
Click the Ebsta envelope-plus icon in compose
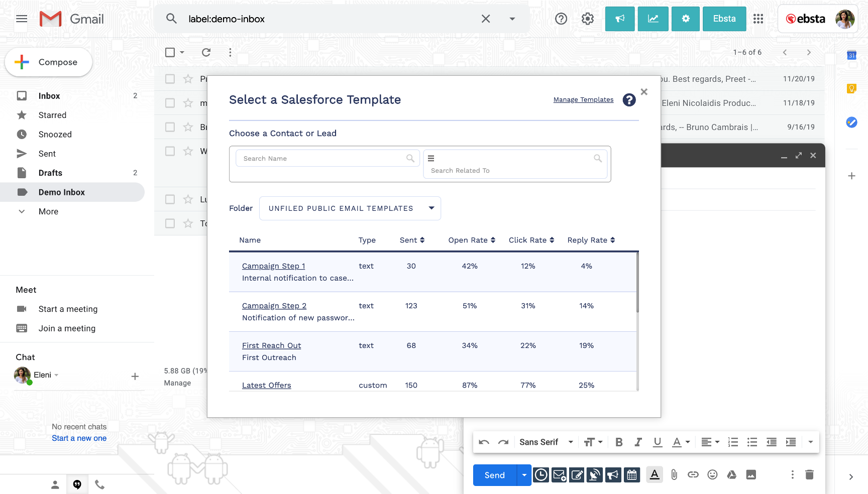click(x=559, y=475)
